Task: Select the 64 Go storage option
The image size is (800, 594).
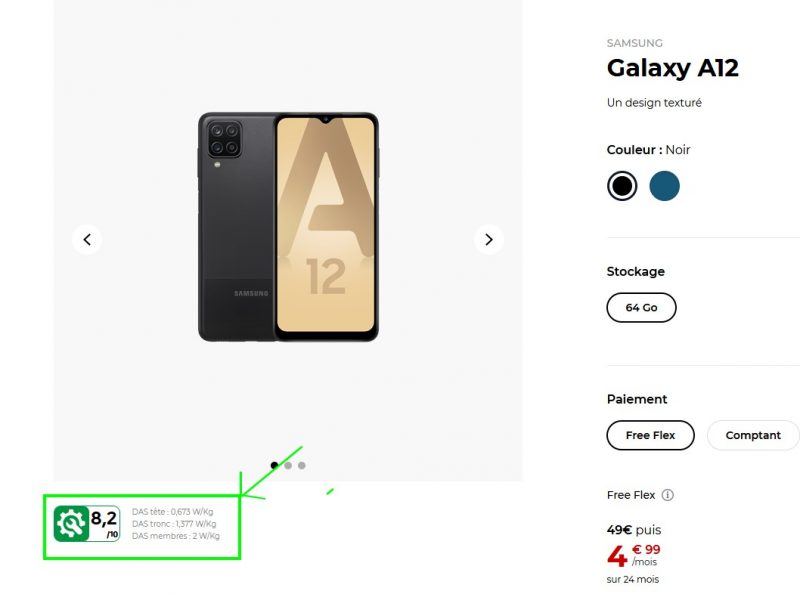Action: click(641, 308)
